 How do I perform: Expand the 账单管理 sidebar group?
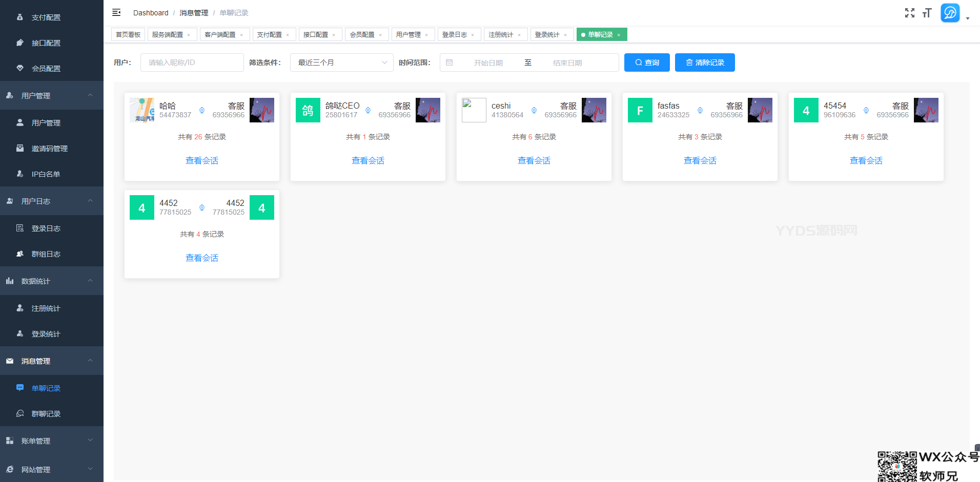[x=52, y=441]
